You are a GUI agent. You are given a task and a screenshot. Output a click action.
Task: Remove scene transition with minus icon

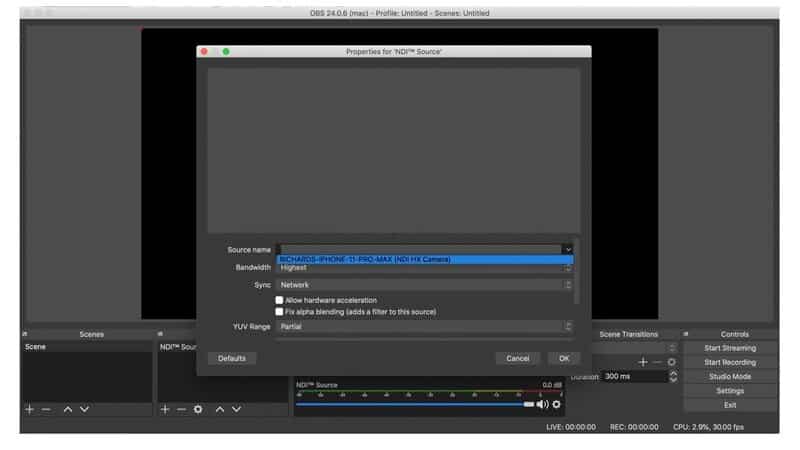(658, 362)
